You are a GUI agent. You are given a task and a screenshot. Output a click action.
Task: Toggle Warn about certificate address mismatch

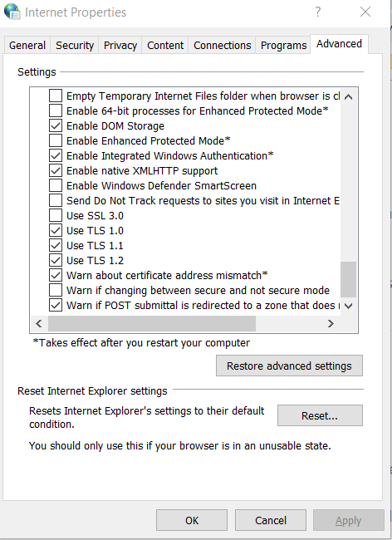[x=56, y=275]
